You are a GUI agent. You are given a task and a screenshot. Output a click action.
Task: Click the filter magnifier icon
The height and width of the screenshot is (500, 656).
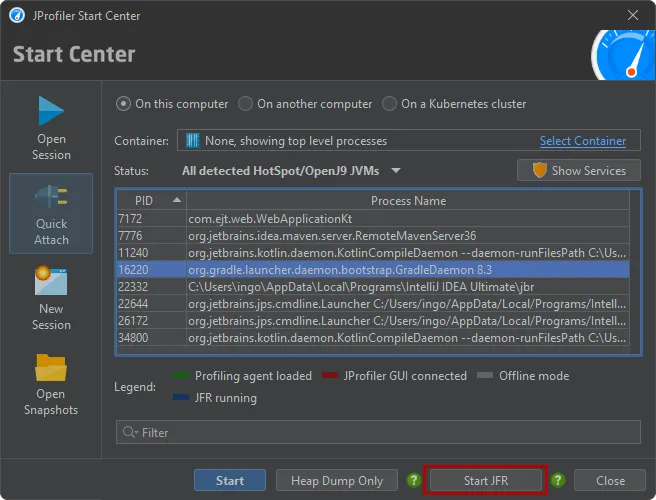[x=130, y=432]
